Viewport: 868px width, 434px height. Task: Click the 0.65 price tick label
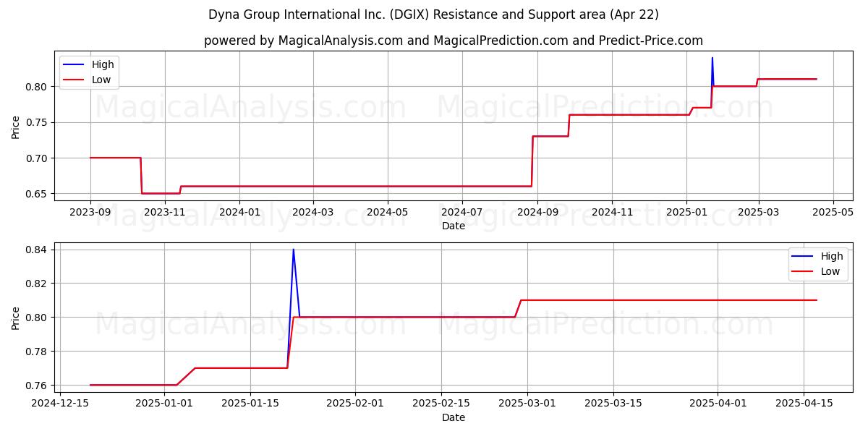pos(37,194)
